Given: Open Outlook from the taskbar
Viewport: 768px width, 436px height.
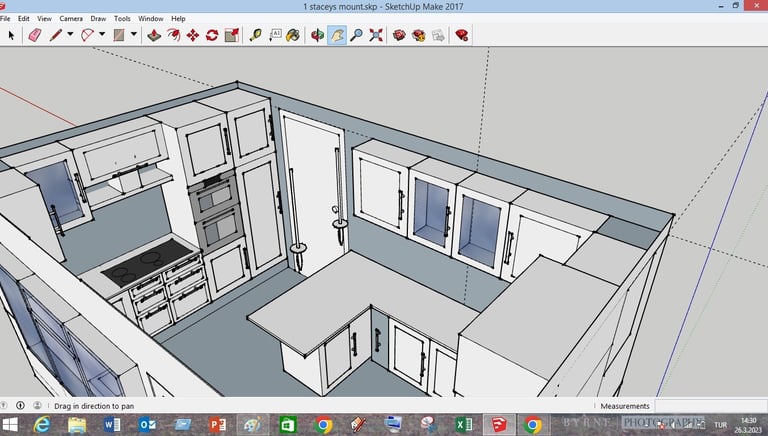Looking at the screenshot, I should 147,424.
